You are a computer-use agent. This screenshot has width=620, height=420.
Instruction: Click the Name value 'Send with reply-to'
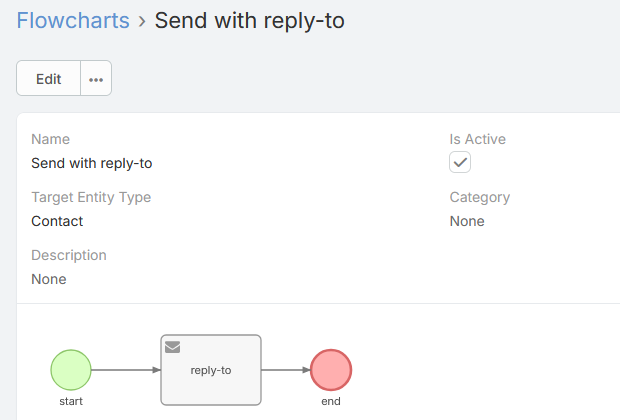92,163
